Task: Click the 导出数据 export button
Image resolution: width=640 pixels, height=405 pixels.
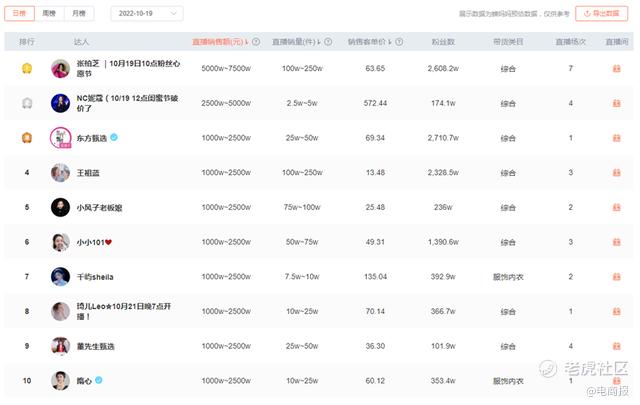Action: (602, 14)
